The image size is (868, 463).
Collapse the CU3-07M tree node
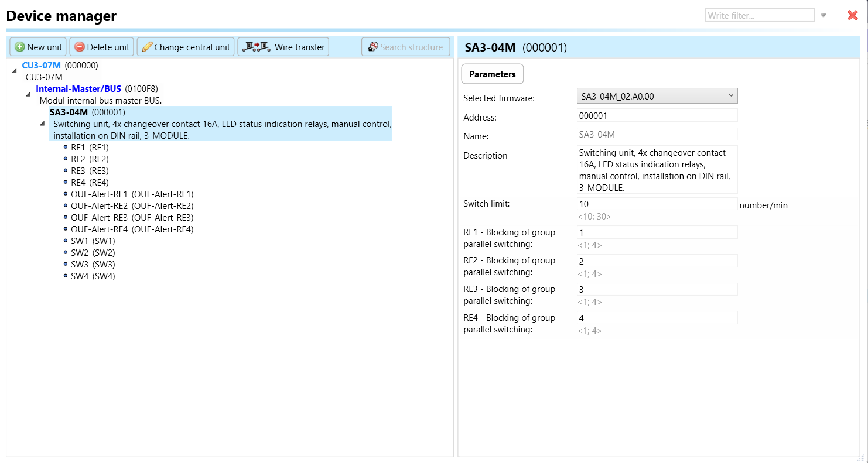point(14,71)
